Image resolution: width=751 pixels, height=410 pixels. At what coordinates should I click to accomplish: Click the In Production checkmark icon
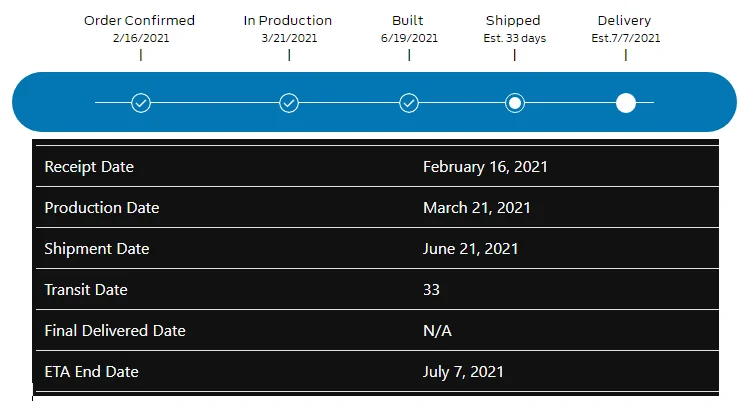[289, 102]
